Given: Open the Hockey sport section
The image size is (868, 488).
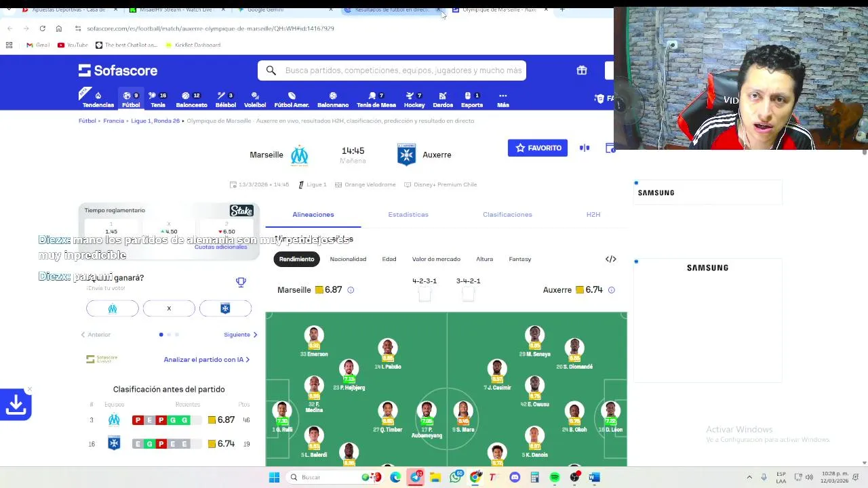Looking at the screenshot, I should (414, 100).
